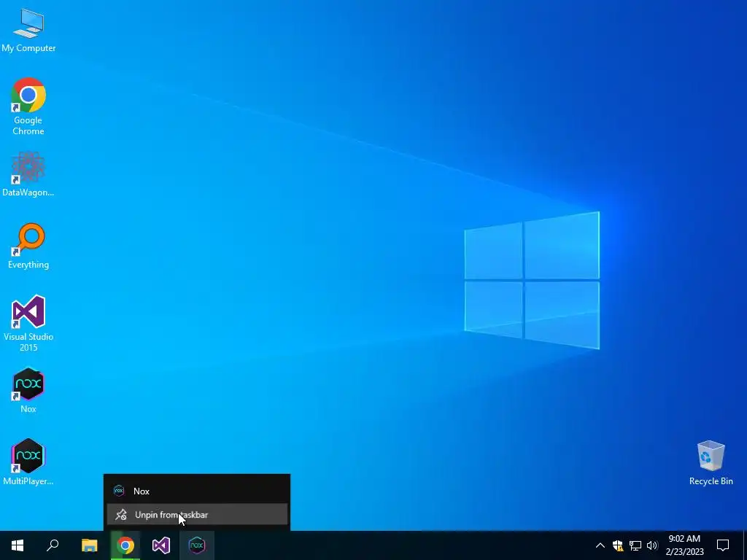Launch Nox from the jump list
Image resolution: width=747 pixels, height=560 pixels.
click(197, 491)
